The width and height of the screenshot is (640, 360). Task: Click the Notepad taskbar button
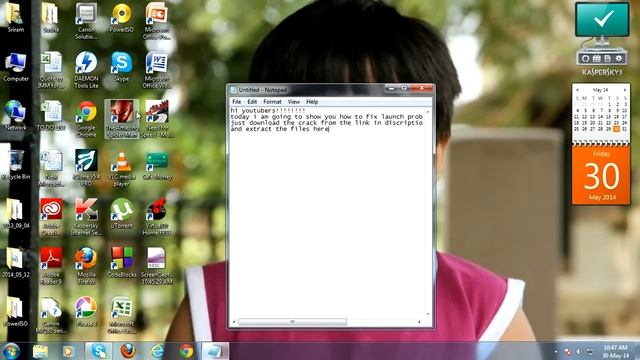(x=215, y=351)
